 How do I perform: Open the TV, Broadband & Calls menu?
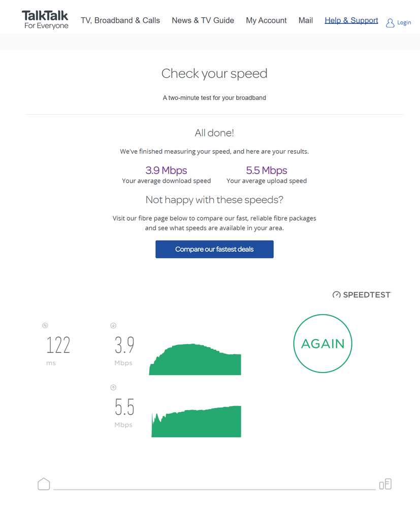pyautogui.click(x=120, y=21)
